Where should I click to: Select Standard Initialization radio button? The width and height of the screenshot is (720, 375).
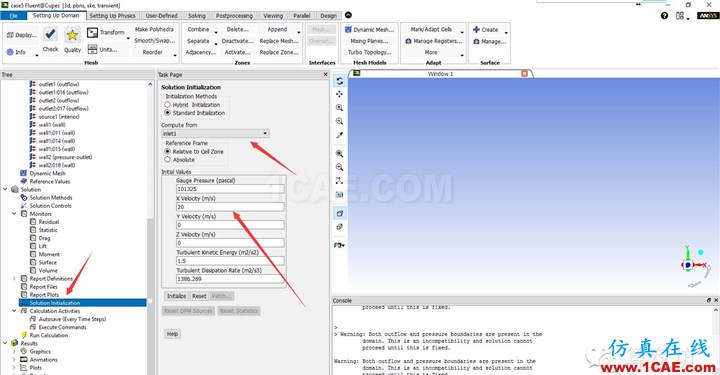[x=167, y=113]
